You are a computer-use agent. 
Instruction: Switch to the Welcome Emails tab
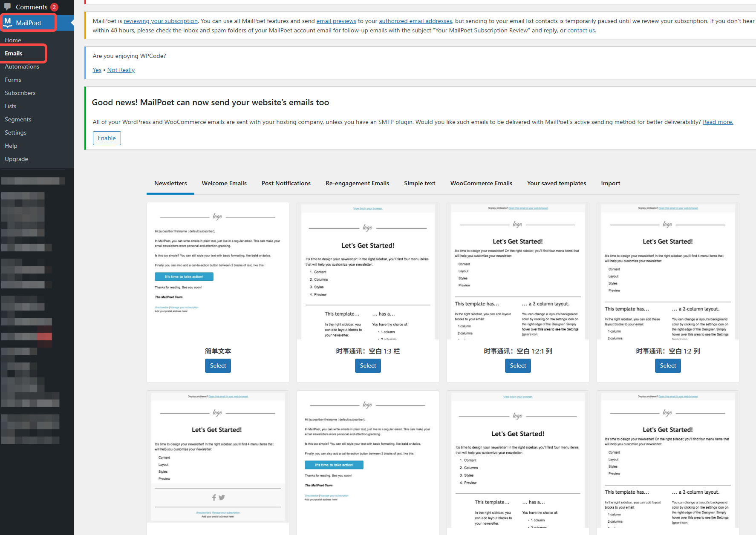pos(224,183)
